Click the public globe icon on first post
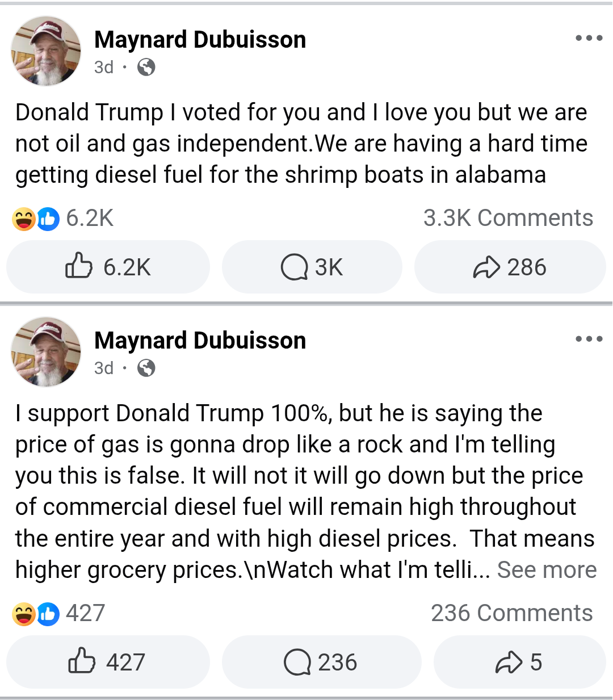The height and width of the screenshot is (700, 613). [x=146, y=67]
